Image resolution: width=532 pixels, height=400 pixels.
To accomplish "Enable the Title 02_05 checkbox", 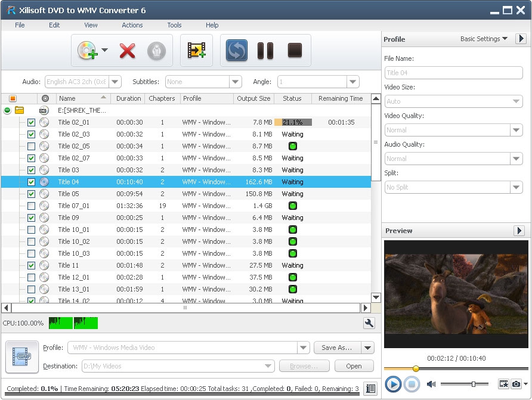I will coord(31,146).
